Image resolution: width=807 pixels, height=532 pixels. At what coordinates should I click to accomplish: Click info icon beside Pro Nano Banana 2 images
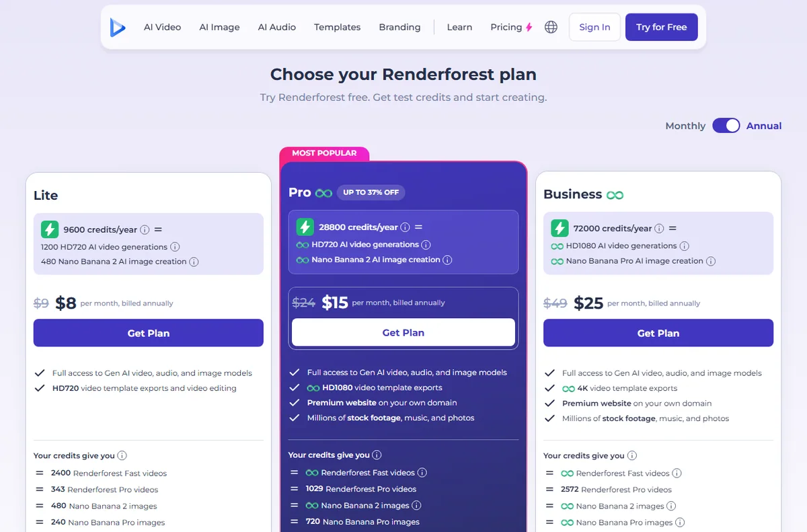click(416, 506)
